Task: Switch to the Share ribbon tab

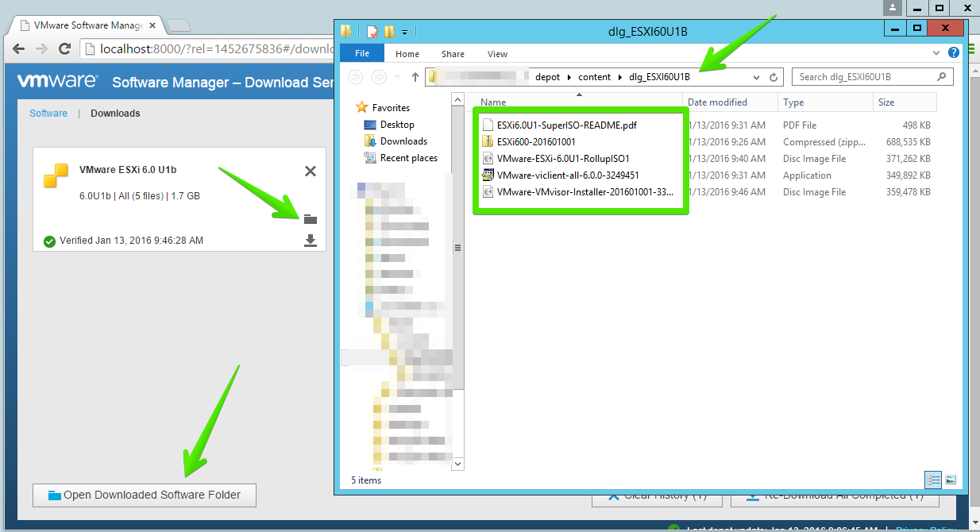Action: pos(453,54)
